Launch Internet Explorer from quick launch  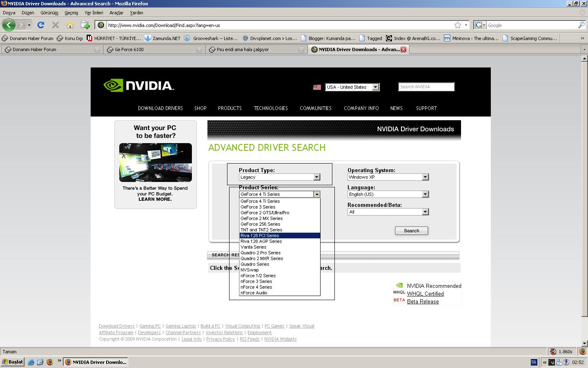(31, 362)
